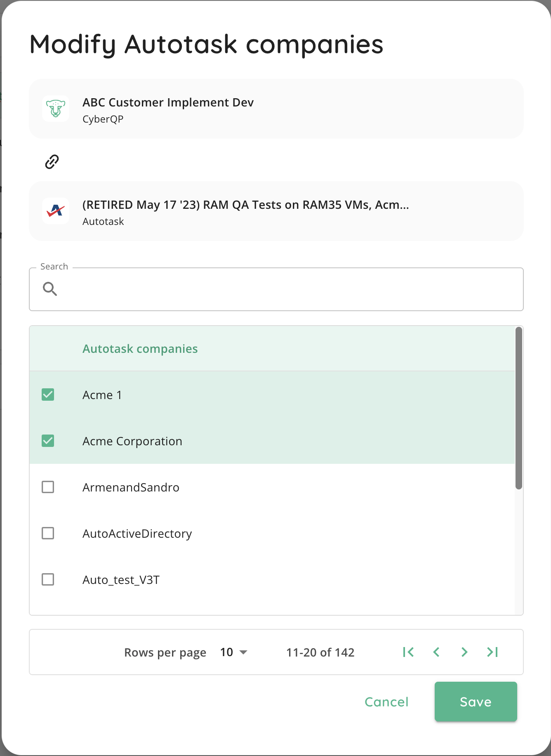Click the 11-20 of 142 page count
This screenshot has height=756, width=551.
(320, 652)
